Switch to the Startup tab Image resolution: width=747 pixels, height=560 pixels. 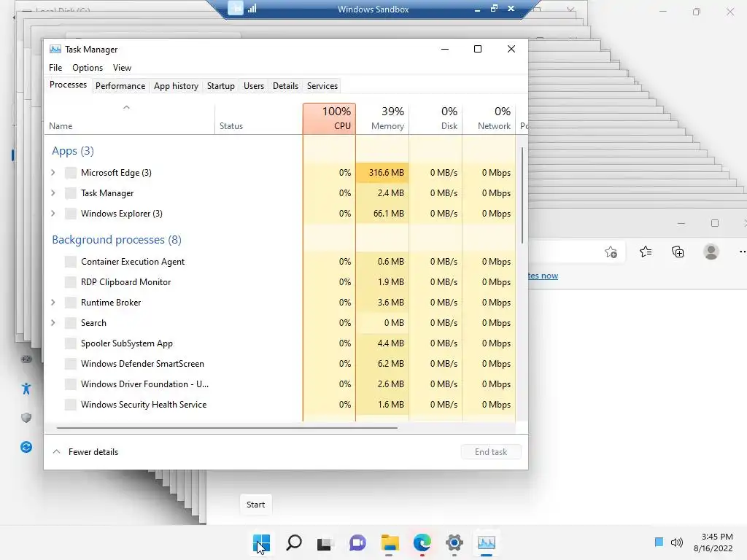(220, 86)
